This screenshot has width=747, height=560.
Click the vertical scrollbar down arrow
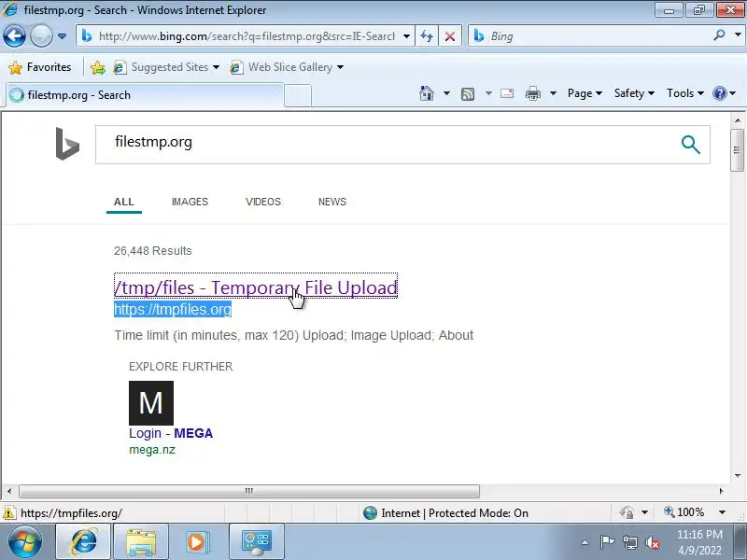pyautogui.click(x=738, y=475)
